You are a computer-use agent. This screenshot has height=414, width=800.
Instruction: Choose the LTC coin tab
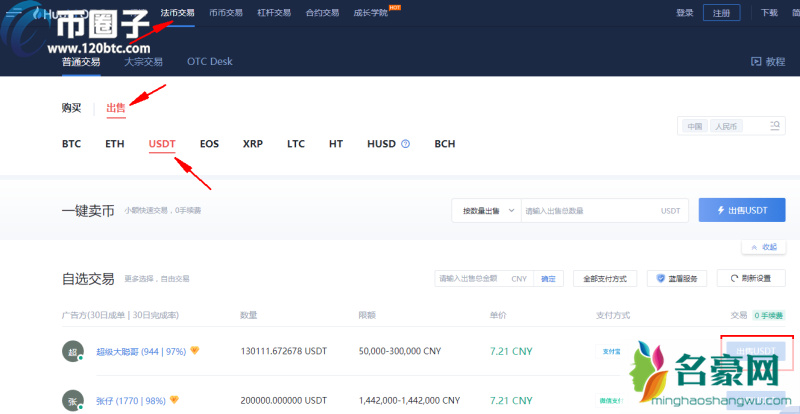pos(296,144)
